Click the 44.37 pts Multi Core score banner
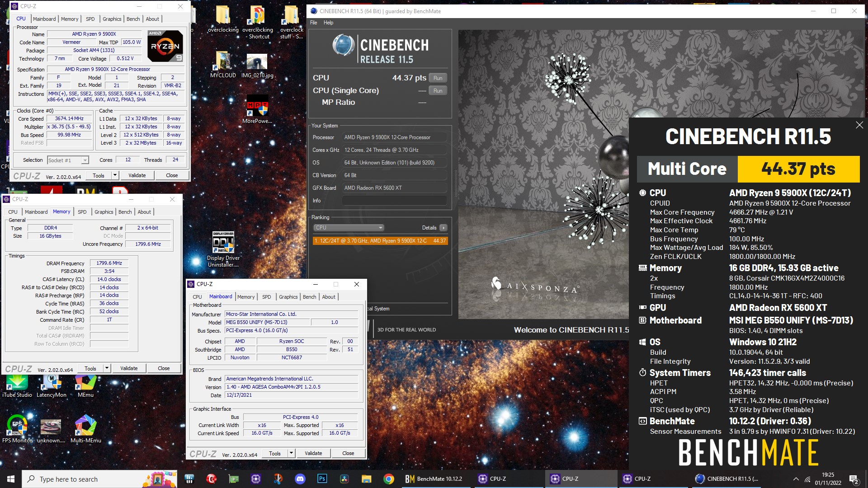The width and height of the screenshot is (868, 488). coord(798,169)
